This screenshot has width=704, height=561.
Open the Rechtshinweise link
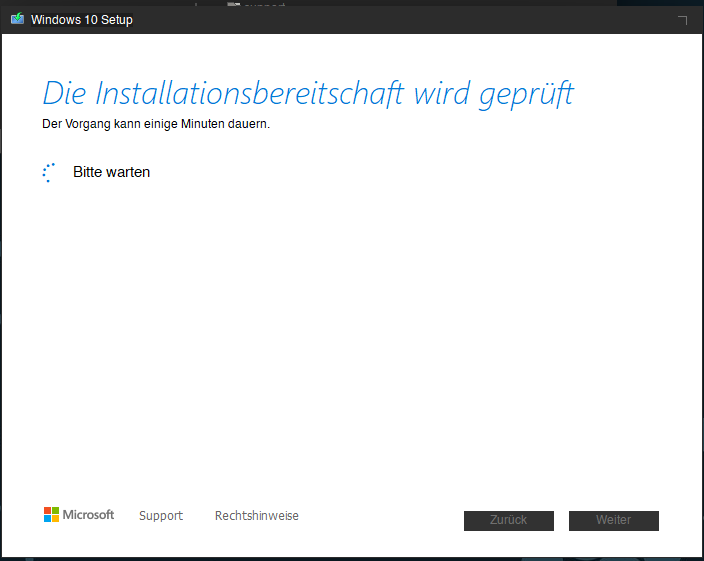pyautogui.click(x=257, y=516)
